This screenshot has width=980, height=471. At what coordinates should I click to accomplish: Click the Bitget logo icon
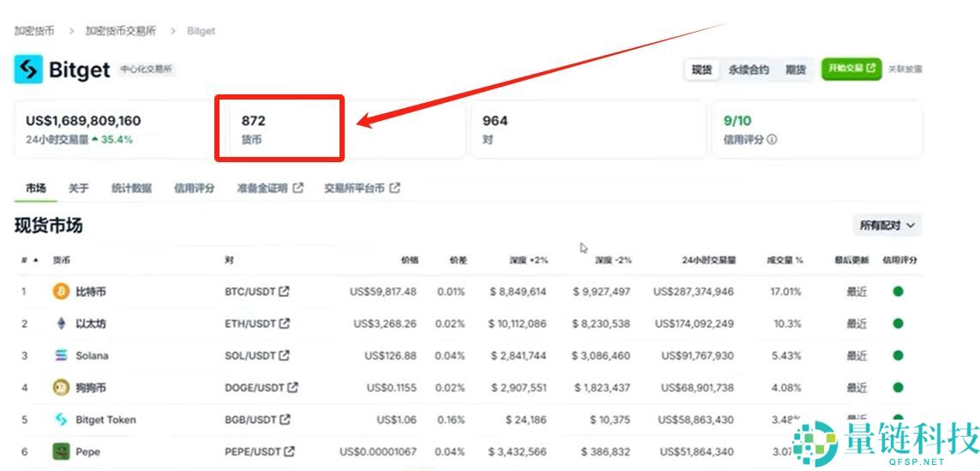tap(29, 69)
